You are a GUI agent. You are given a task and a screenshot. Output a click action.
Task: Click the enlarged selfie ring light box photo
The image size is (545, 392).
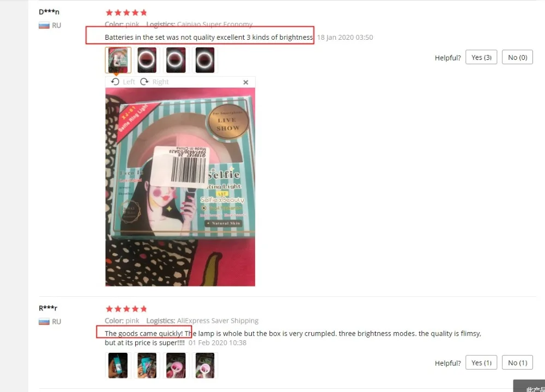(x=180, y=187)
